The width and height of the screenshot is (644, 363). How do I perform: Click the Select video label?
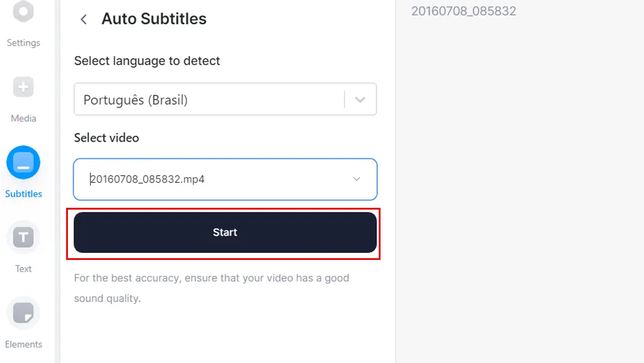coord(107,138)
